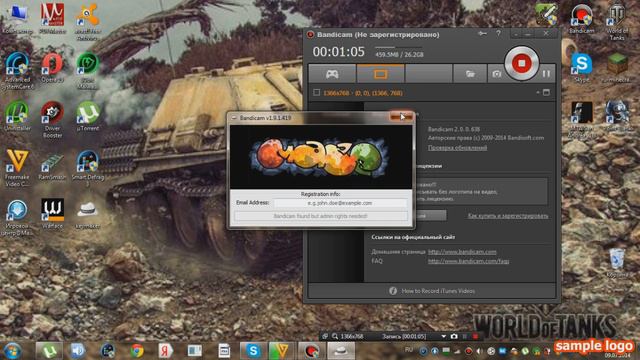Open the Skype desktop shortcut
The image size is (640, 360).
[582, 67]
